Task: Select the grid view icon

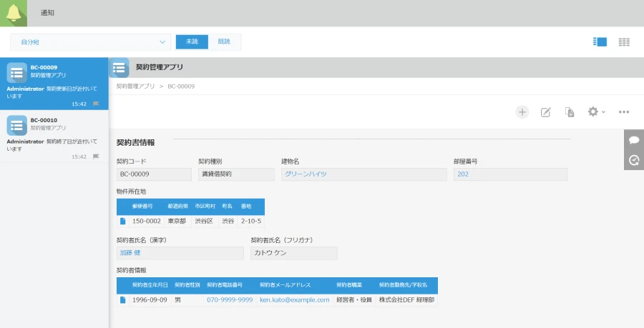Action: (624, 42)
